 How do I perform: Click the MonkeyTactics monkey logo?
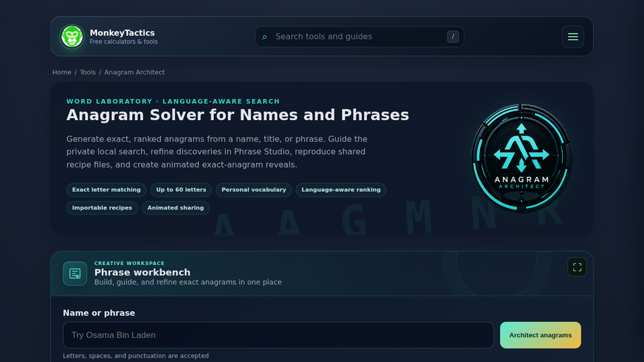click(x=72, y=36)
